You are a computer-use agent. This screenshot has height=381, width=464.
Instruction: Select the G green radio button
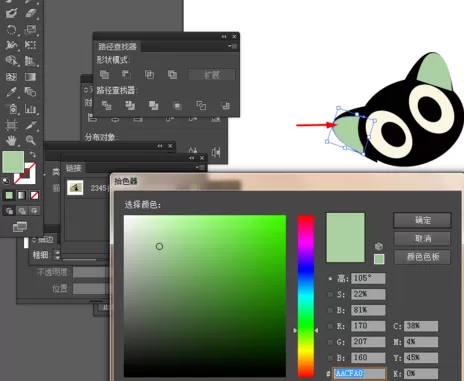330,342
